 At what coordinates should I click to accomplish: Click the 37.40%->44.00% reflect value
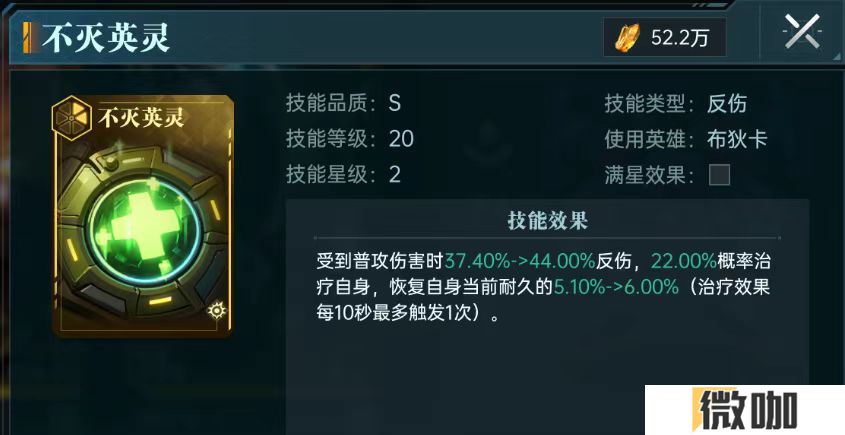[520, 261]
